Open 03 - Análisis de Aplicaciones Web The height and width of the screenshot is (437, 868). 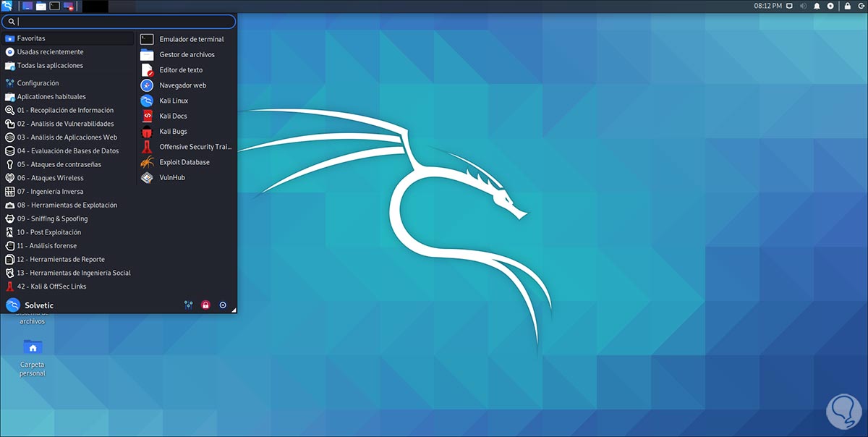(x=69, y=137)
